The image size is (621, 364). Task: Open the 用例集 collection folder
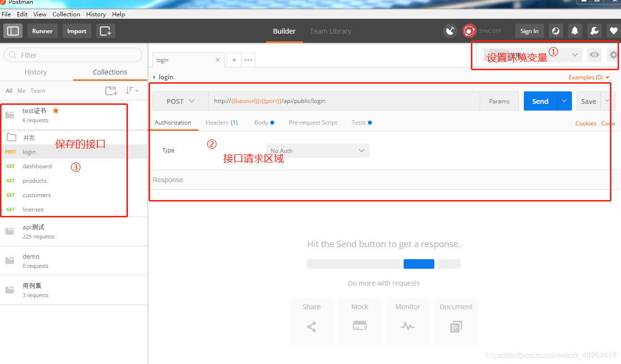pyautogui.click(x=74, y=290)
